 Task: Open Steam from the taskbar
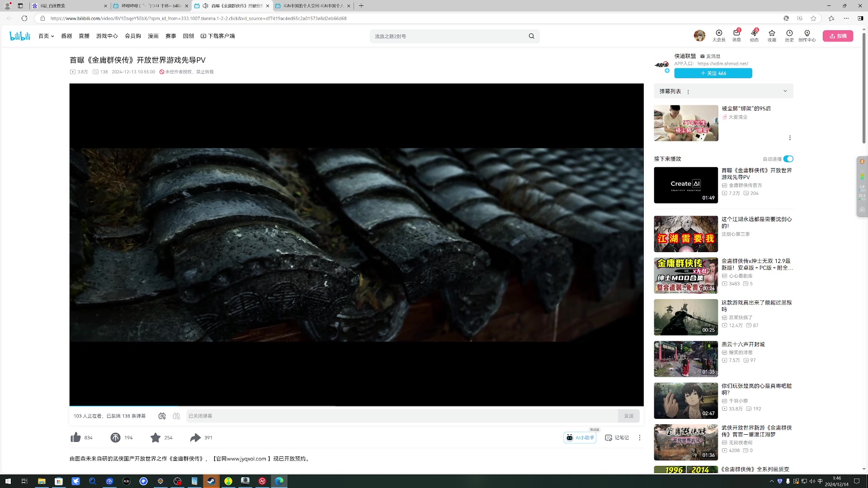[x=211, y=481]
